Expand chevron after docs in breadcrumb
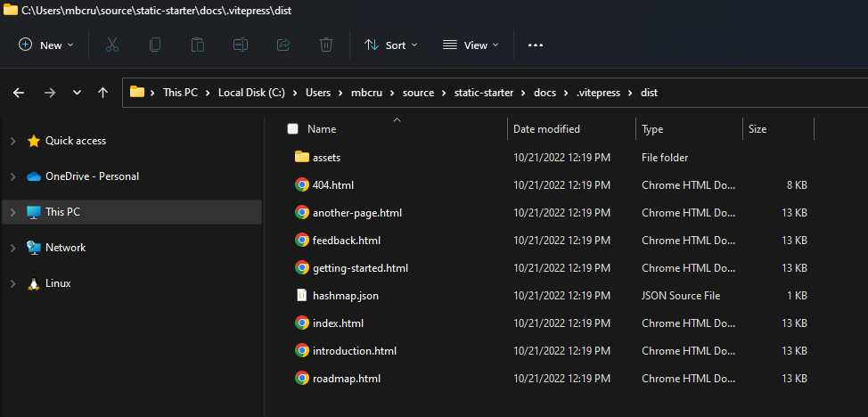Viewport: 868px width, 417px height. click(x=565, y=93)
